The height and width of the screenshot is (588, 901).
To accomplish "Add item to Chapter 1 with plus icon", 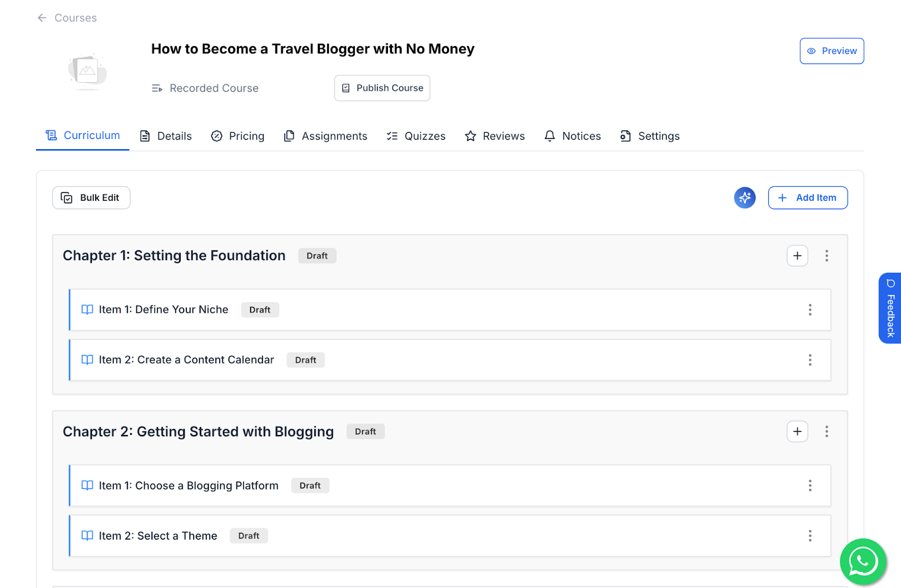I will 797,255.
